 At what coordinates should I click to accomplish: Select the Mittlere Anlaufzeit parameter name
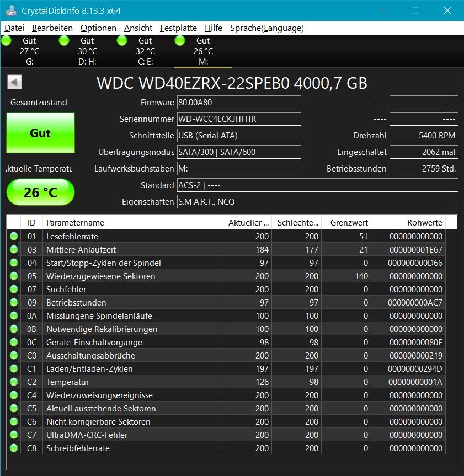click(x=81, y=250)
